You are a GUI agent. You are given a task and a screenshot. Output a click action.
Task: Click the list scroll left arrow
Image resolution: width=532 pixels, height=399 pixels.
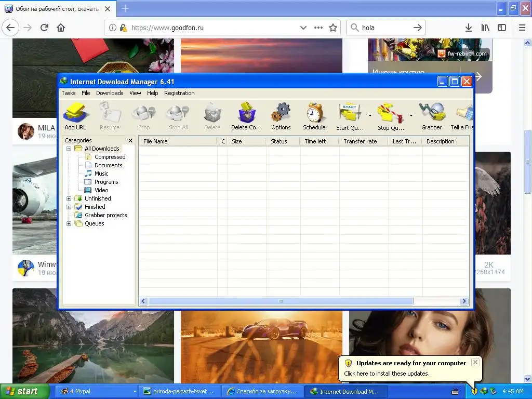[x=143, y=301]
